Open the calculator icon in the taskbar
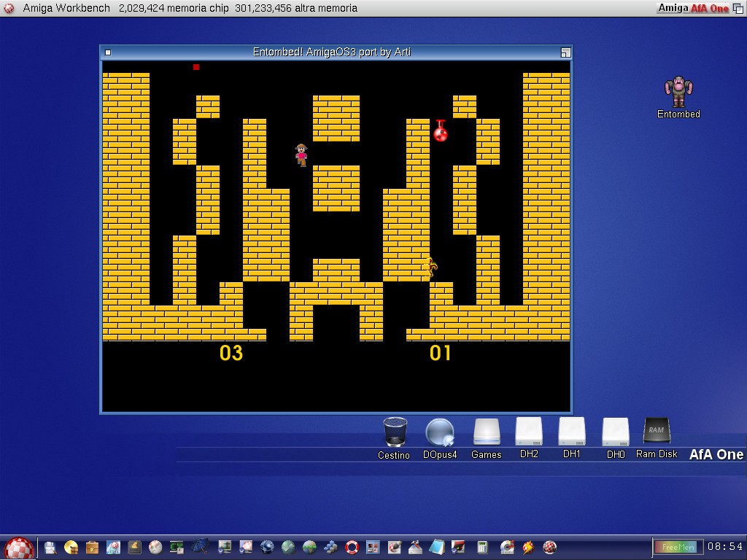This screenshot has width=747, height=560. point(482,547)
